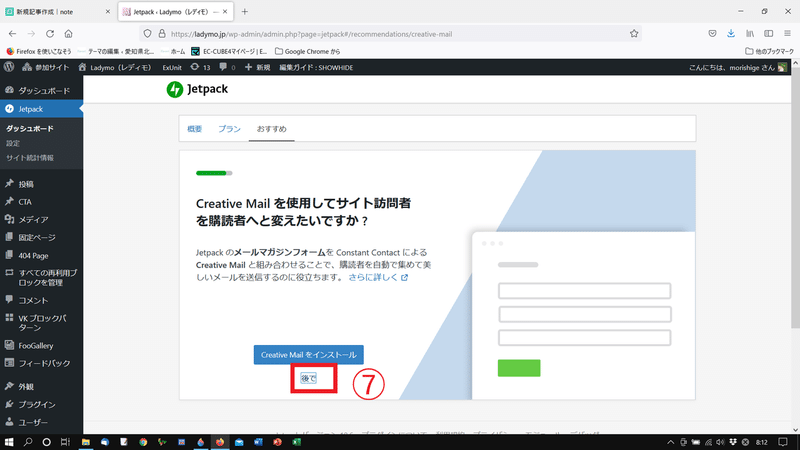Close the Jetpack Ladymo browser tab
The image size is (800, 450).
(225, 12)
